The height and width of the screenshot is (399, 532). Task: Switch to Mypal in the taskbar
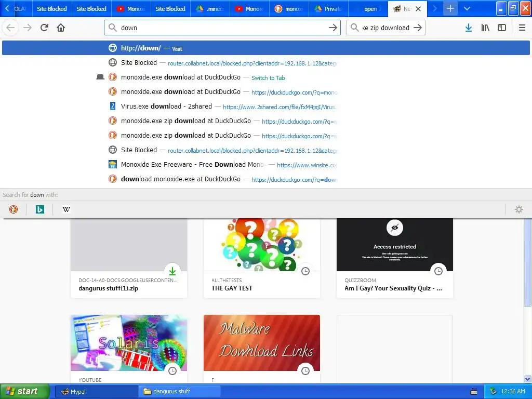click(96, 392)
